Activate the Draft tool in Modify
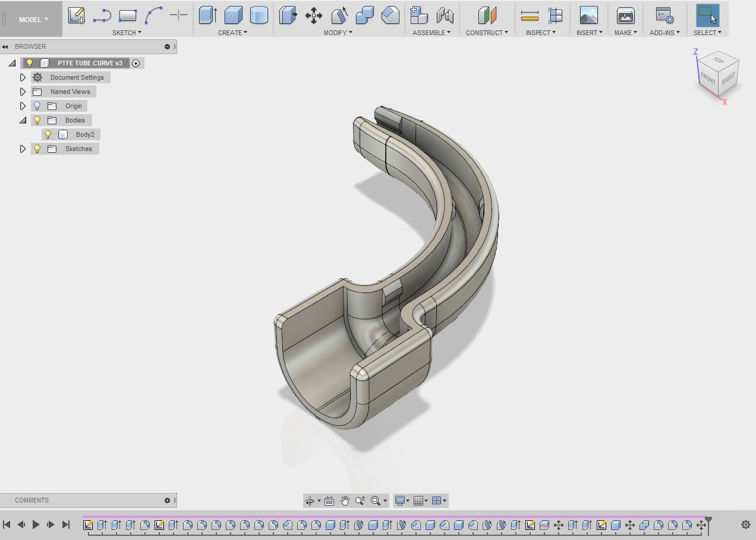756x540 pixels. point(339,15)
